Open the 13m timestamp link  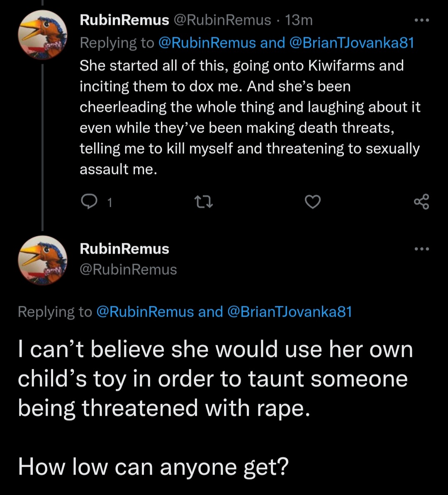(299, 20)
